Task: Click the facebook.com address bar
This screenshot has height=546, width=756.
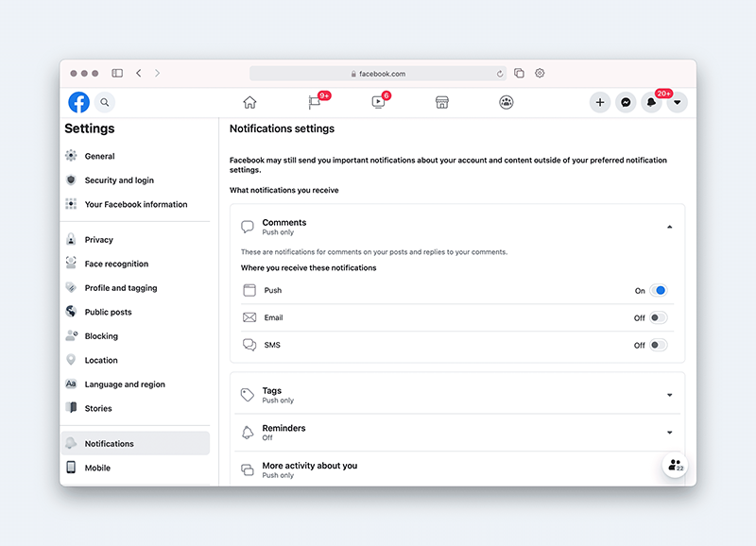Action: [378, 74]
